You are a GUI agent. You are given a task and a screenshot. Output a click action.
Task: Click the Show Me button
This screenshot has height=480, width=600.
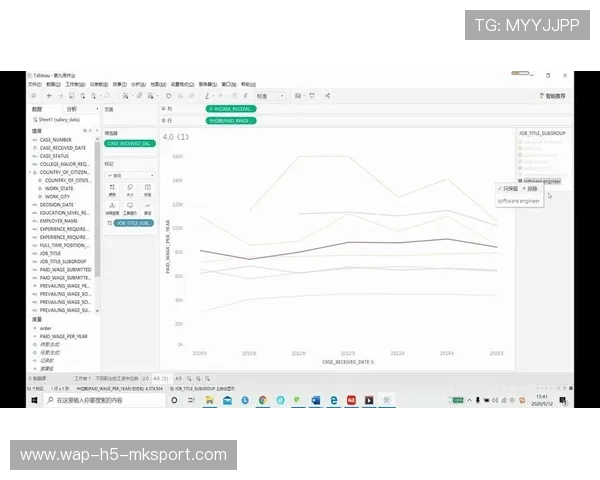552,96
